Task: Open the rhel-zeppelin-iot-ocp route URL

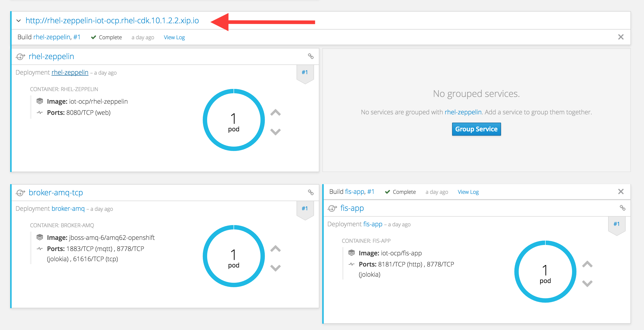Action: coord(112,21)
